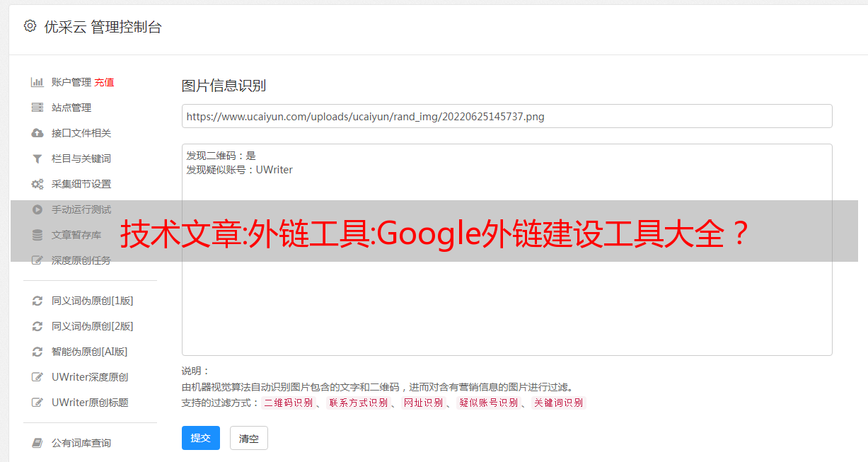The height and width of the screenshot is (462, 868).
Task: Click the cloud upload icon for 接口文件相关
Action: tap(37, 133)
